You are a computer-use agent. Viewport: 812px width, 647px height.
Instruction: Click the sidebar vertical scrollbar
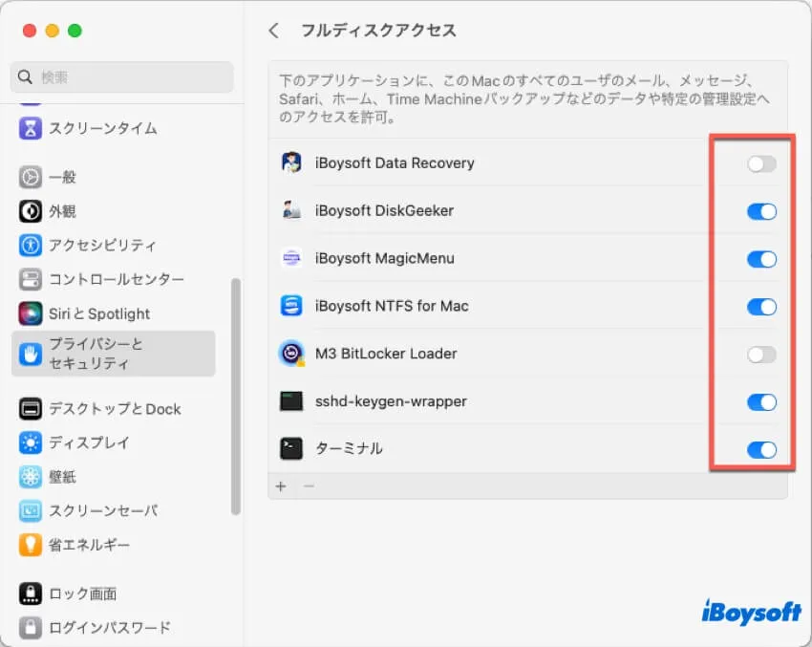[236, 397]
